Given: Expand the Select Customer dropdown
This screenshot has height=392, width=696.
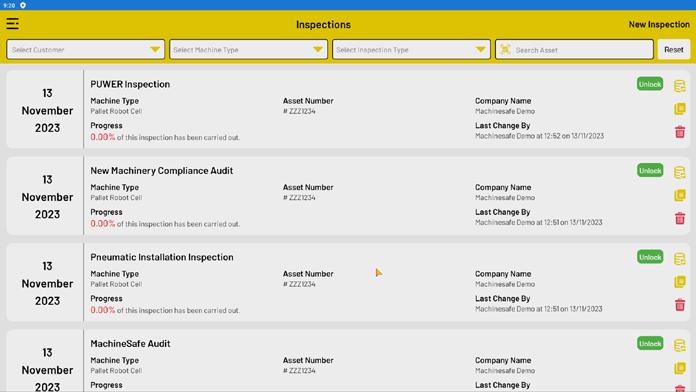Looking at the screenshot, I should tap(85, 49).
